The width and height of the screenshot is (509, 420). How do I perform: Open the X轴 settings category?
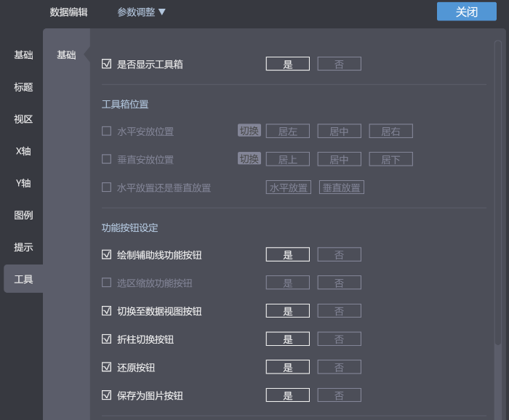[23, 151]
